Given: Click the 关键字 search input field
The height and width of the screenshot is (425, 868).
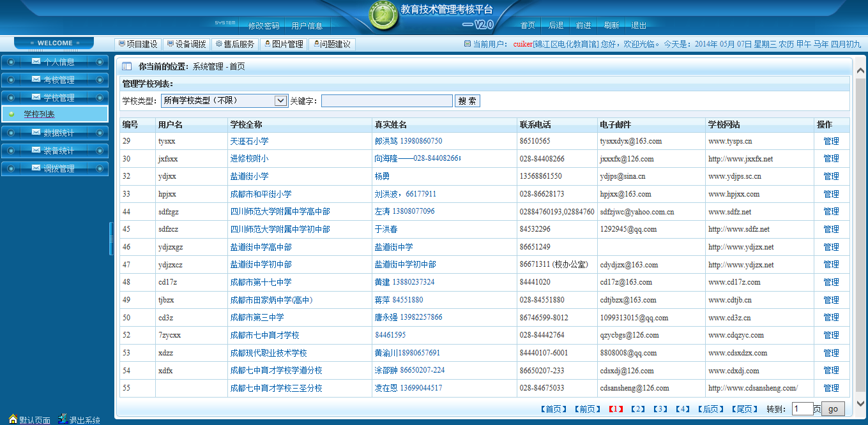Looking at the screenshot, I should coord(387,101).
